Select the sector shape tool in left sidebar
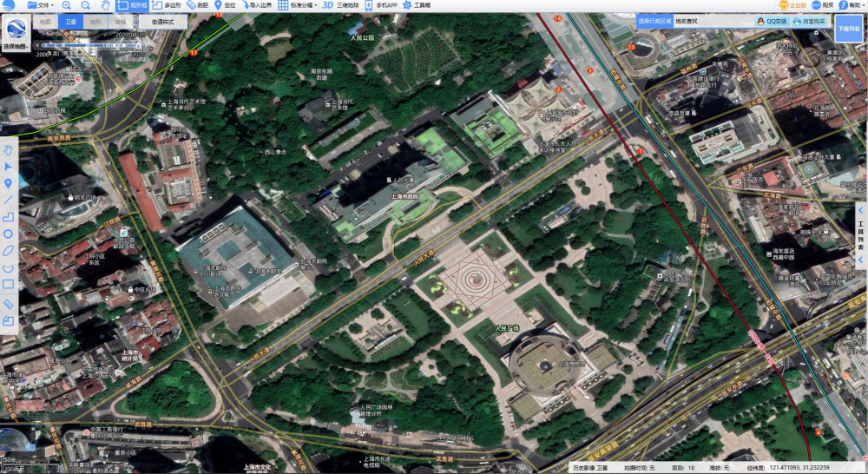Screen dimensions: 868x474 point(9,268)
